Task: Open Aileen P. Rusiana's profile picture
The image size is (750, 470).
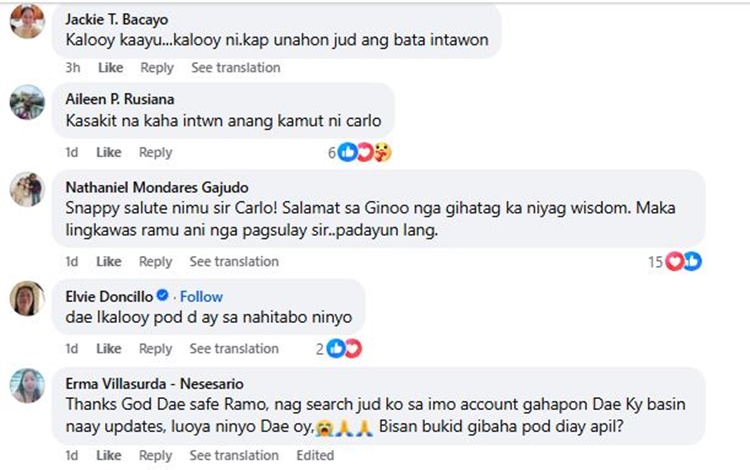Action: click(27, 102)
